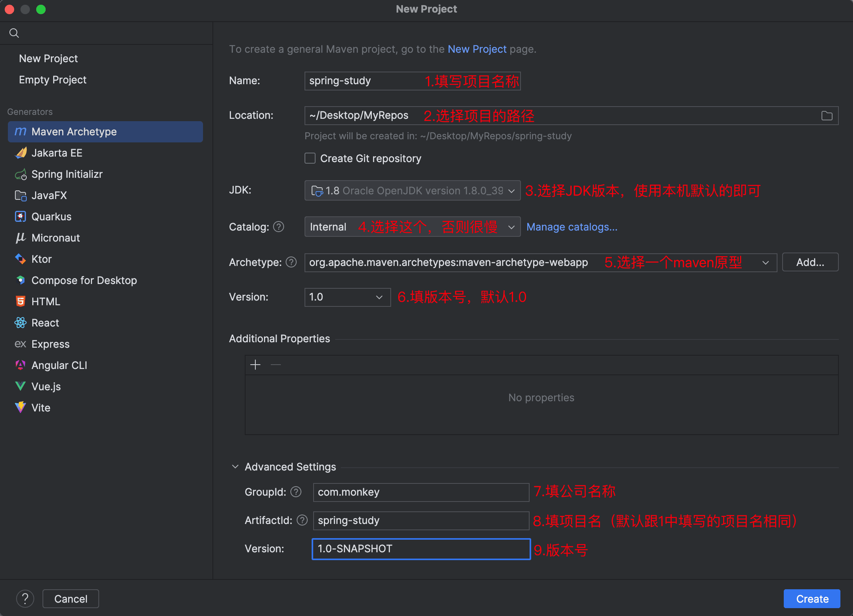Open the dialog help button at the bottom
Screen dimensions: 853x616
coord(25,599)
